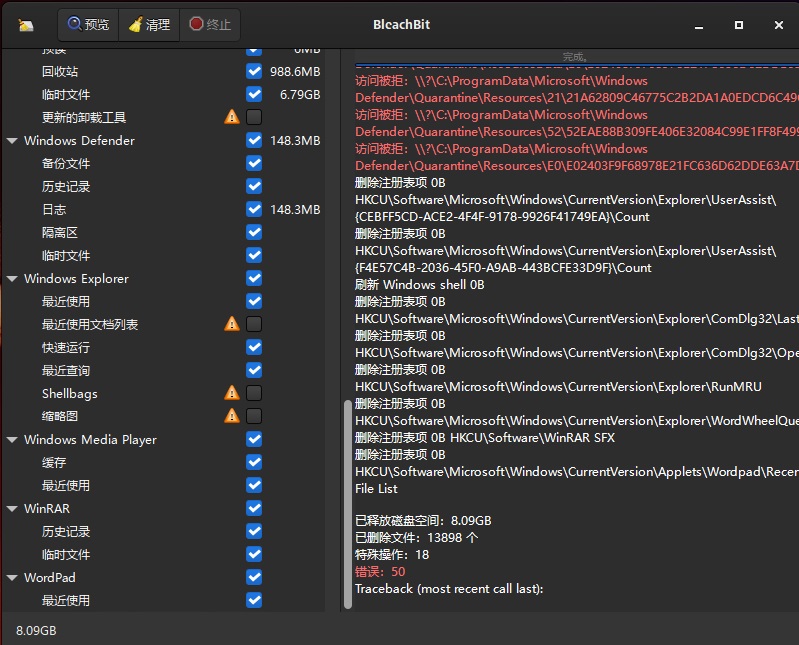Maximize the BleachBit window
Screen dimensions: 799x645
coord(739,25)
